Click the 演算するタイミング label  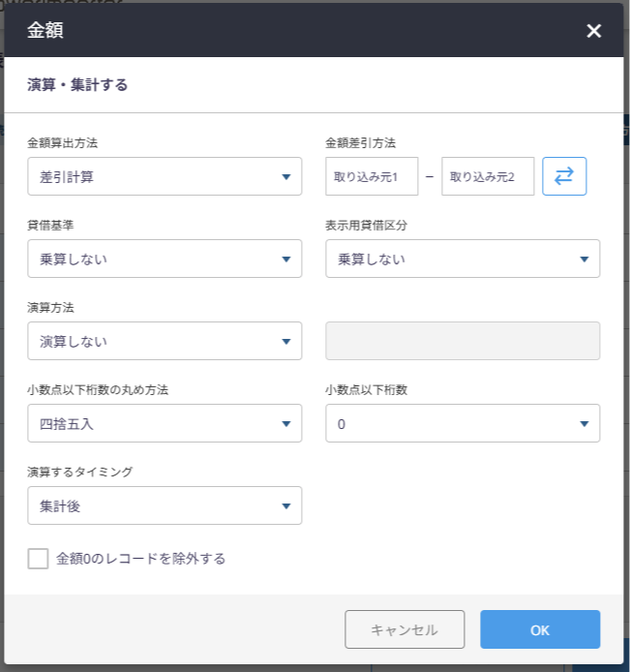[80, 472]
